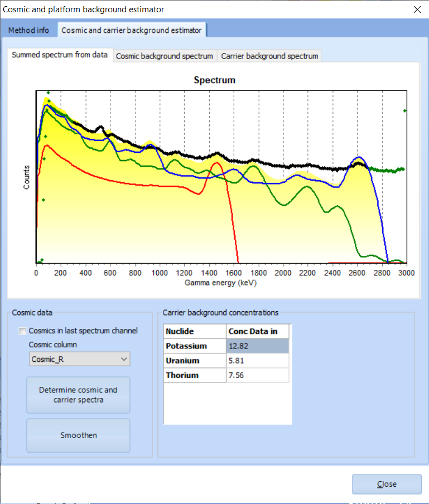Select the Thorium row label
The image size is (429, 504).
coord(195,375)
